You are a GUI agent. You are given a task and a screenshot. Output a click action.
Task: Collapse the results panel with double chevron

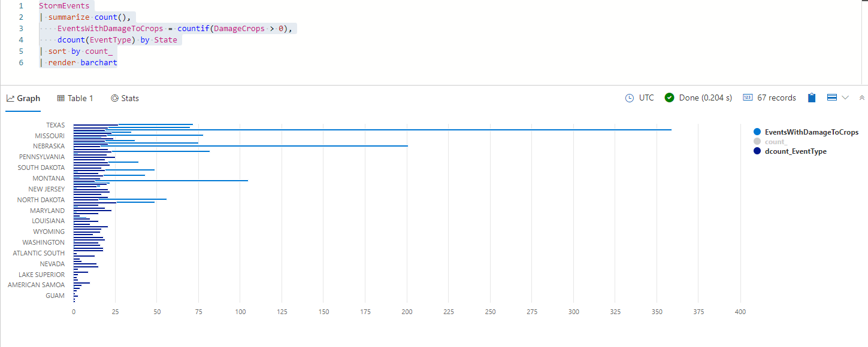pos(862,98)
